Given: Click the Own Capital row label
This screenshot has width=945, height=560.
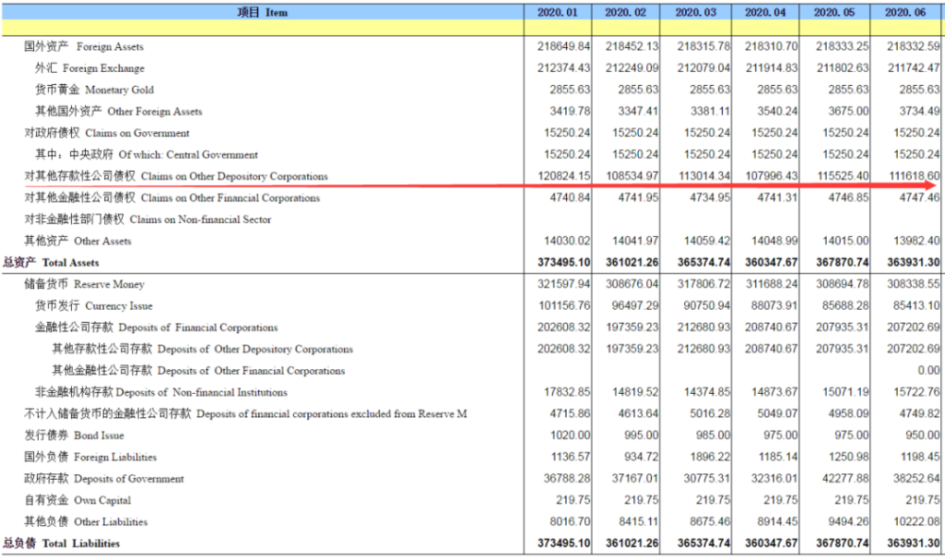Looking at the screenshot, I should (x=77, y=501).
